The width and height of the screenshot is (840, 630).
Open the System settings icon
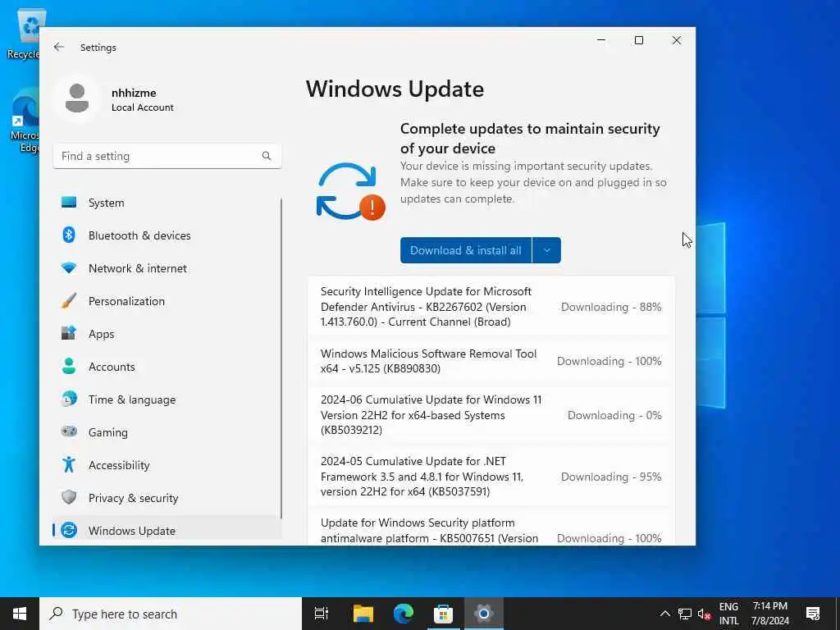pyautogui.click(x=69, y=202)
